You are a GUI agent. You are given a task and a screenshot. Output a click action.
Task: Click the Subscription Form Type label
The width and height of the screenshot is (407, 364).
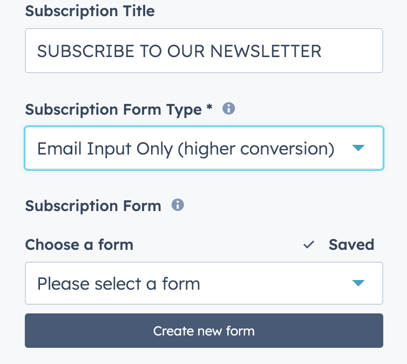point(113,110)
